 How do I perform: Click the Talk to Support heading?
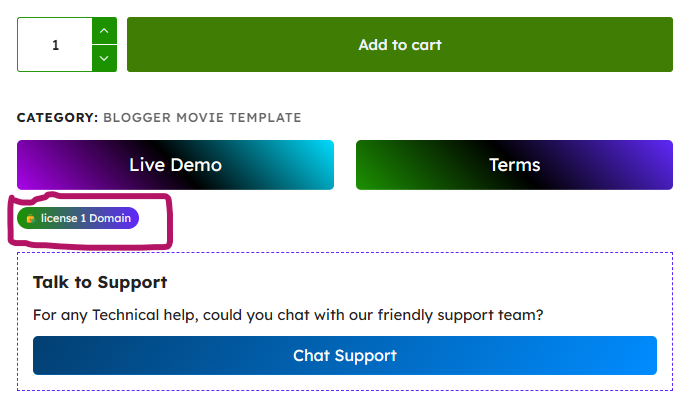click(100, 282)
